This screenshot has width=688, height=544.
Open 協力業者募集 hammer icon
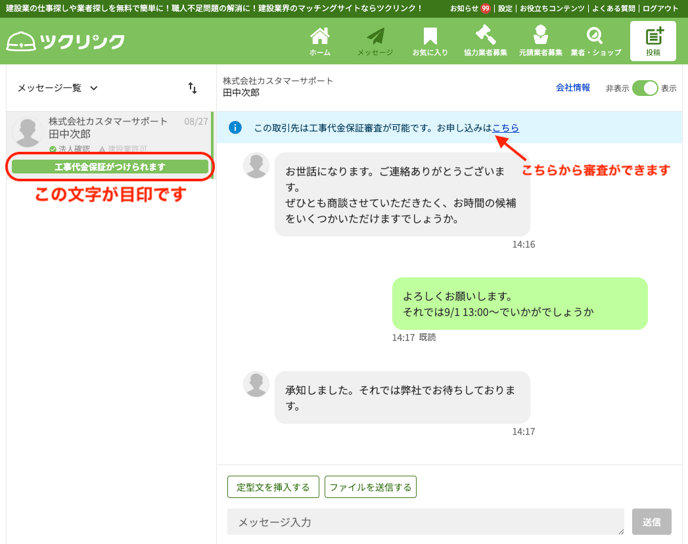click(485, 42)
